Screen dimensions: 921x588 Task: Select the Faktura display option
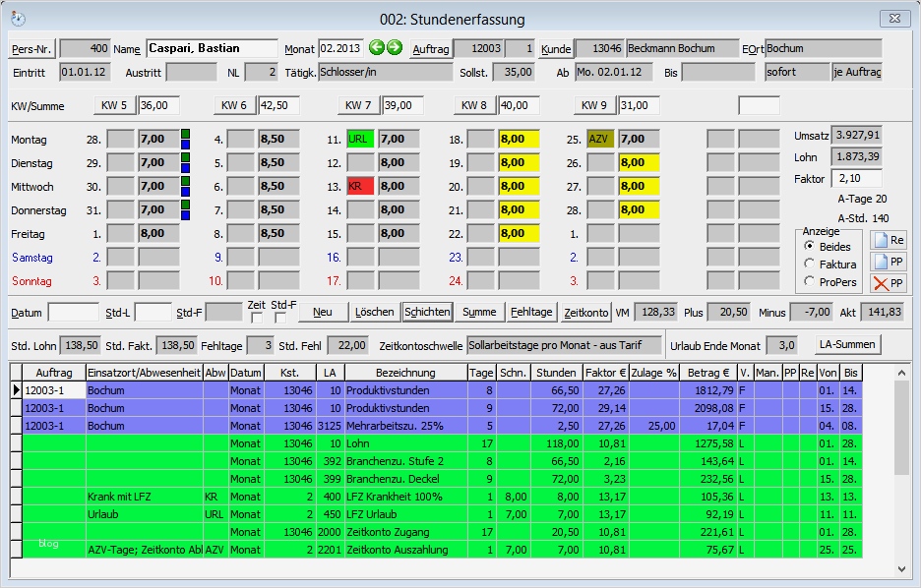(810, 264)
